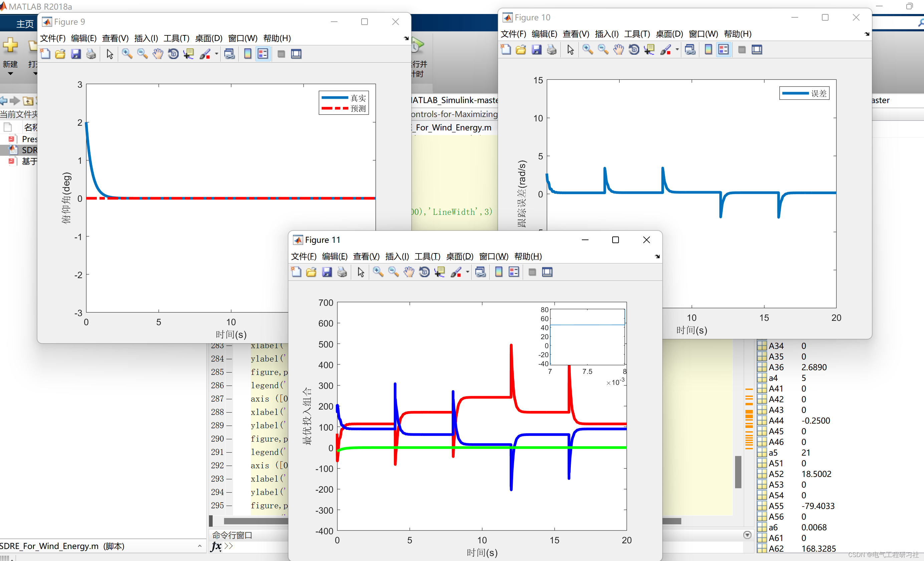The image size is (924, 561).
Task: Expand Brush tool dropdown in Figure 11
Action: 467,272
